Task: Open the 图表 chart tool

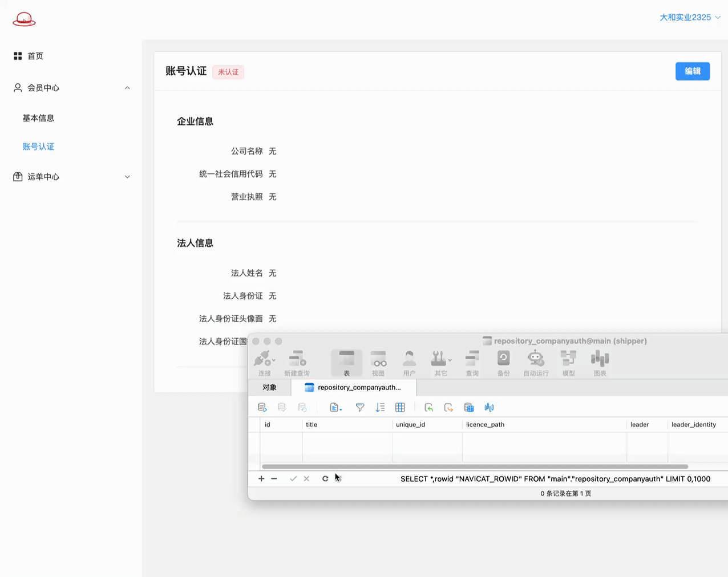Action: [x=600, y=363]
